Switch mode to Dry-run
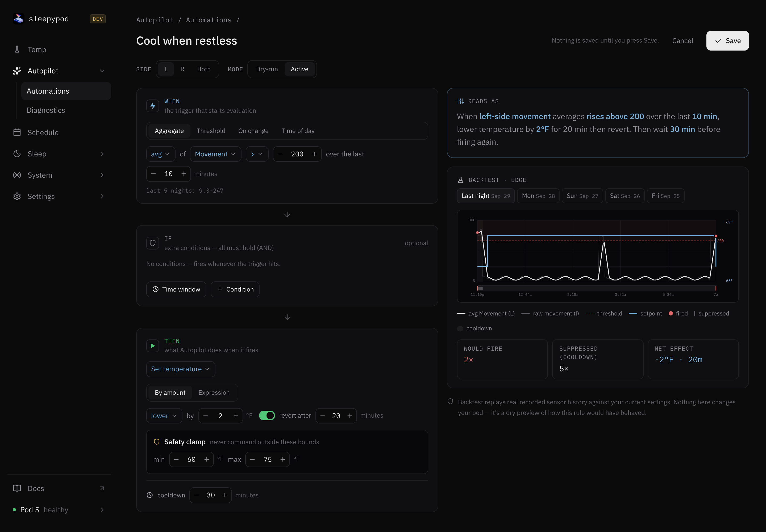This screenshot has height=532, width=766. pyautogui.click(x=267, y=69)
